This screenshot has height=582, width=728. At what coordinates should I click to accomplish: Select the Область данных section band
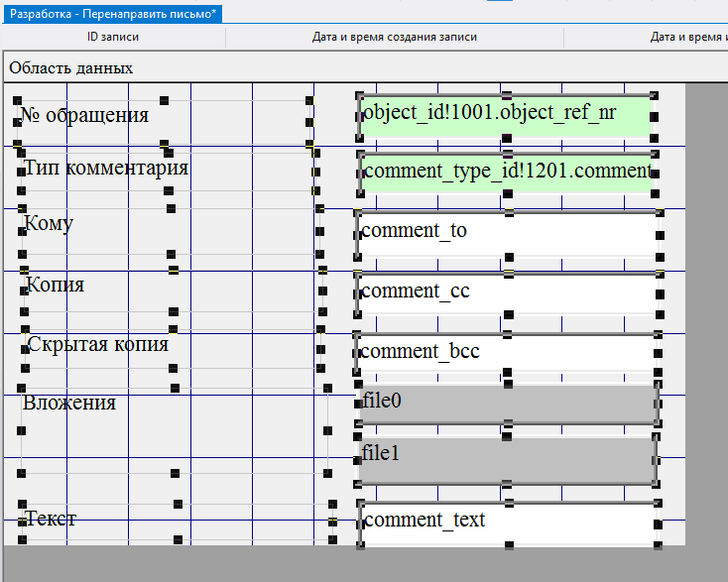coord(71,68)
